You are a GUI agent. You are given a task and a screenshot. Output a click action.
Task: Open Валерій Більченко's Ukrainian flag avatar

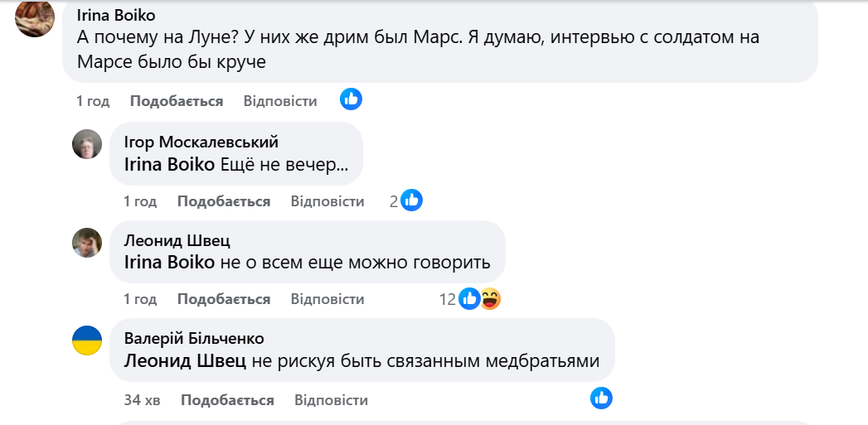pyautogui.click(x=87, y=340)
